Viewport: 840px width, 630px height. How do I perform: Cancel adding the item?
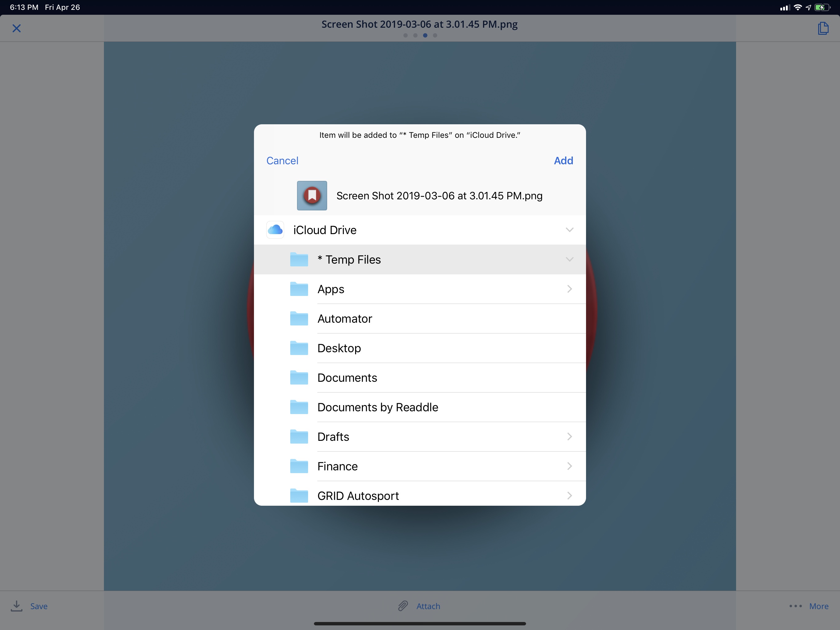coord(282,161)
